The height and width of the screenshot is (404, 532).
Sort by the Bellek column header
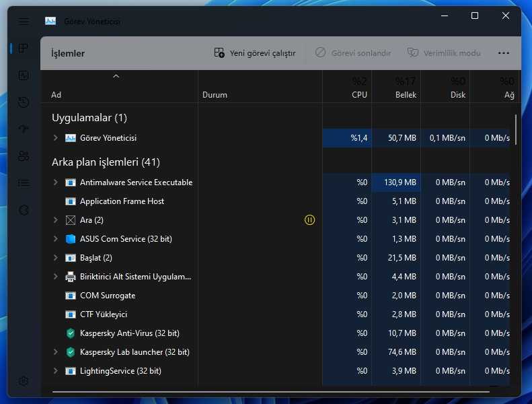coord(396,88)
